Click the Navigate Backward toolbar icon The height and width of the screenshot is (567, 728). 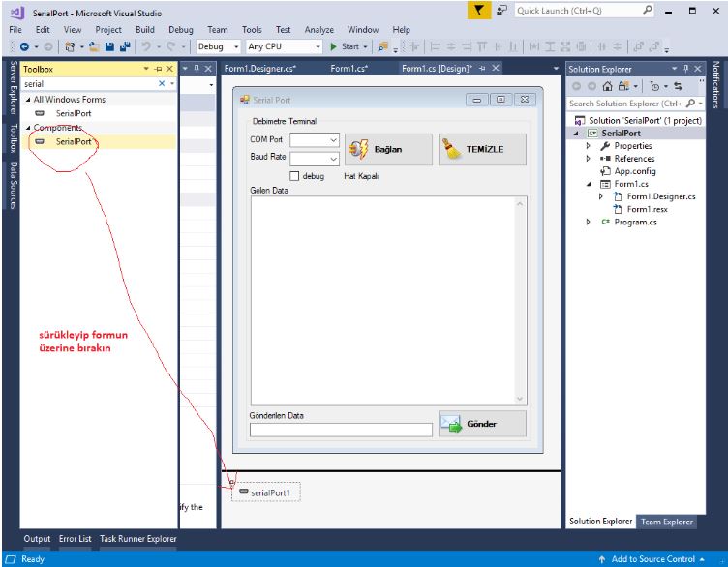click(24, 46)
